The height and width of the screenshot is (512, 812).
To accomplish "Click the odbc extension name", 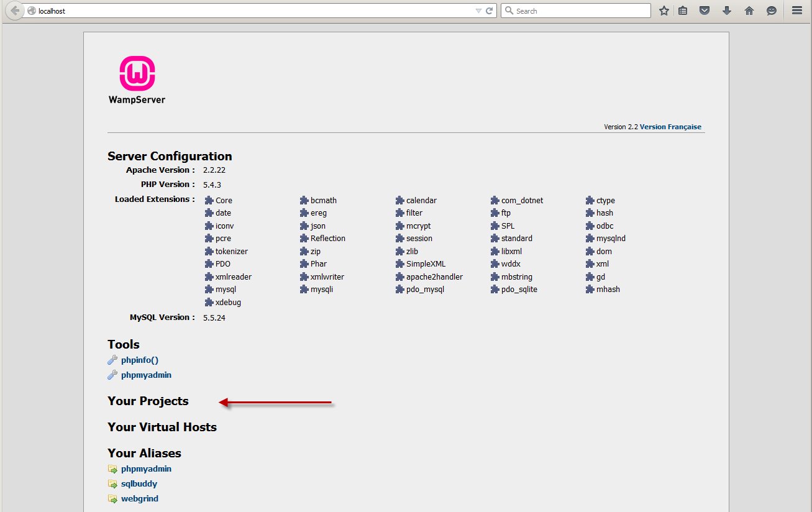I will 605,226.
